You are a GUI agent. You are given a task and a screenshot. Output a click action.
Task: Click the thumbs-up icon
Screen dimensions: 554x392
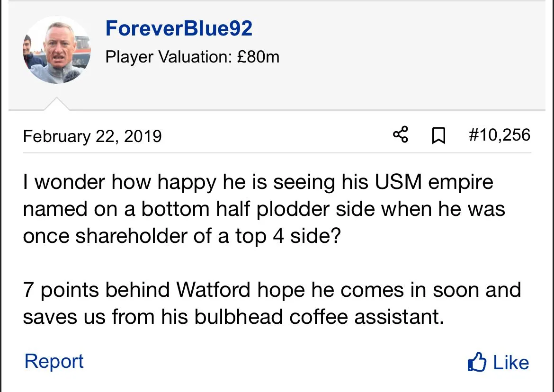pos(477,363)
